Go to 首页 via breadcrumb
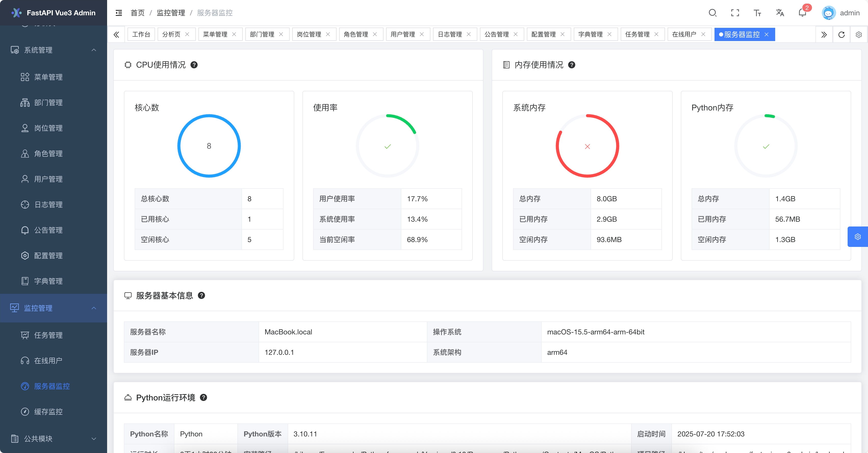868x453 pixels. (x=137, y=13)
